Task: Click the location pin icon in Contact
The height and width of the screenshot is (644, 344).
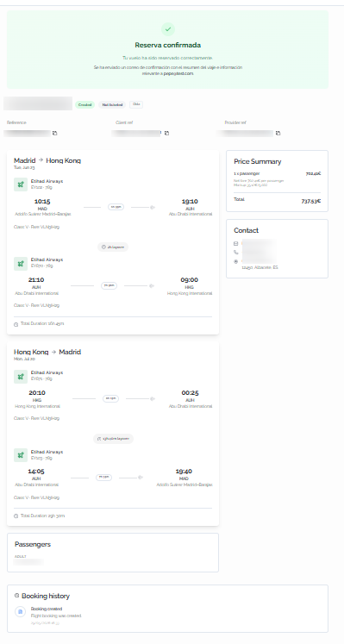Action: pyautogui.click(x=236, y=261)
